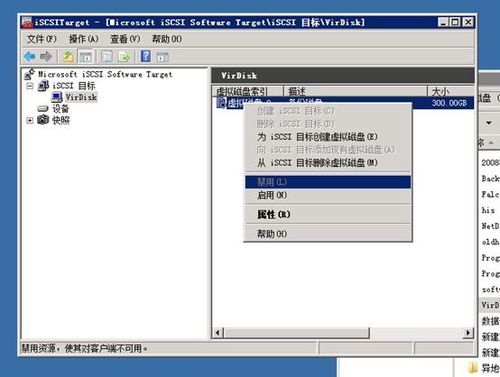Image resolution: width=500 pixels, height=377 pixels.
Task: Click the Forward arrow toolbar icon
Action: (46, 56)
